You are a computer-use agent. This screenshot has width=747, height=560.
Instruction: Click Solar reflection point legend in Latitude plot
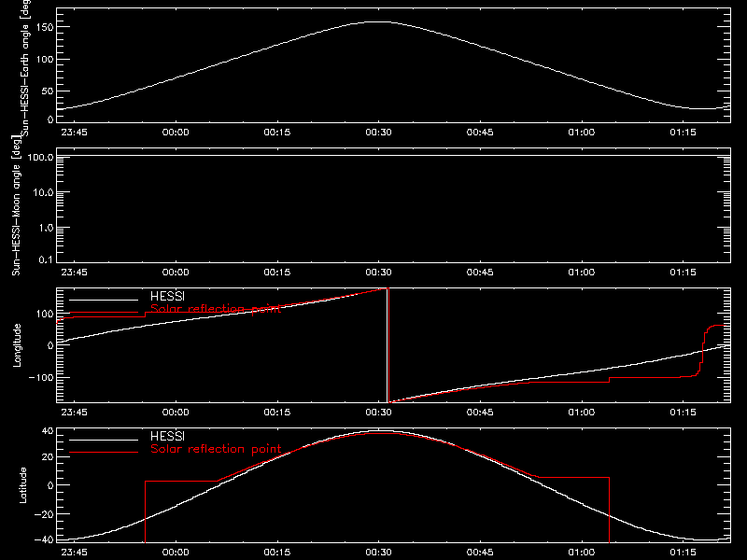216,449
